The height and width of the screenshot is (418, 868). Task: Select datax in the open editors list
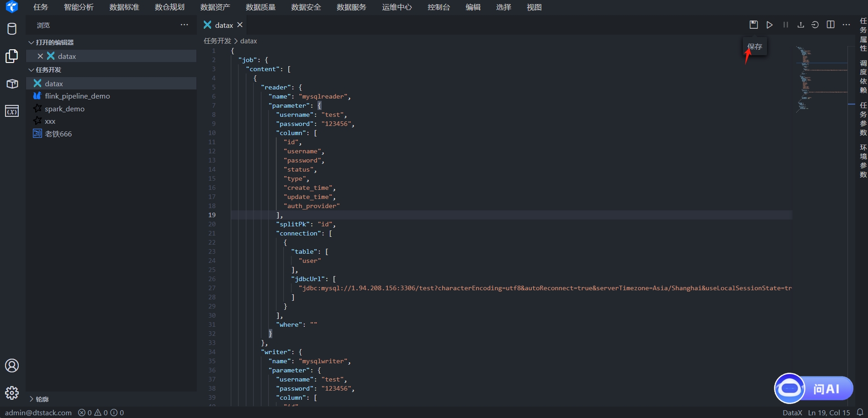[x=111, y=56]
